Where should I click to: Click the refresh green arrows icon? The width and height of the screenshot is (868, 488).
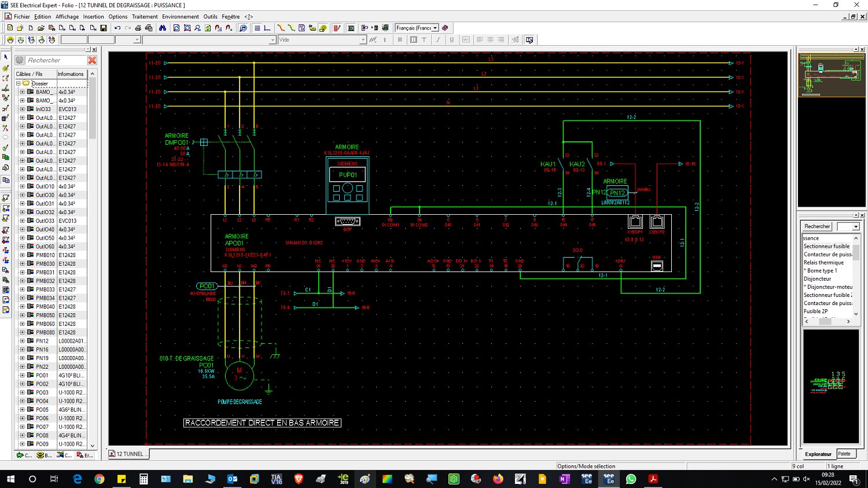coord(208,28)
